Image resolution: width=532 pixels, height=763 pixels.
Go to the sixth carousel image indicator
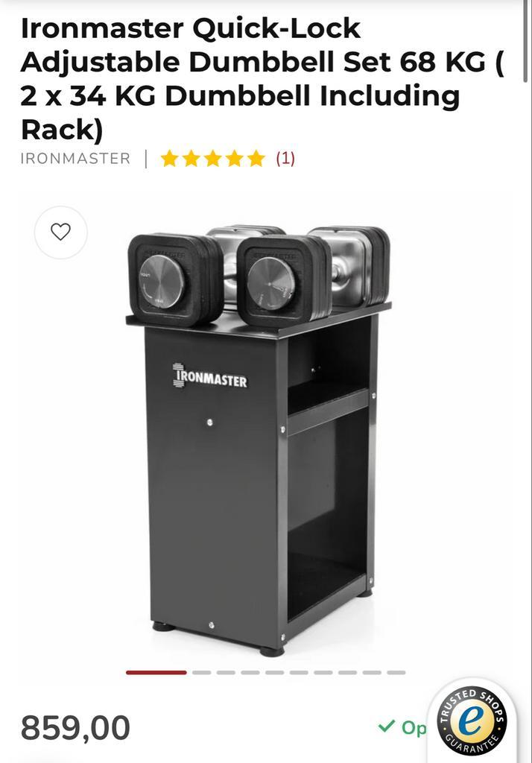[299, 673]
